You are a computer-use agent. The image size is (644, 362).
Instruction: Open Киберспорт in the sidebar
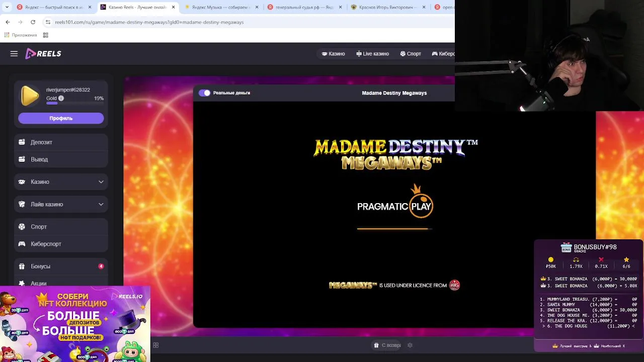[x=61, y=244]
